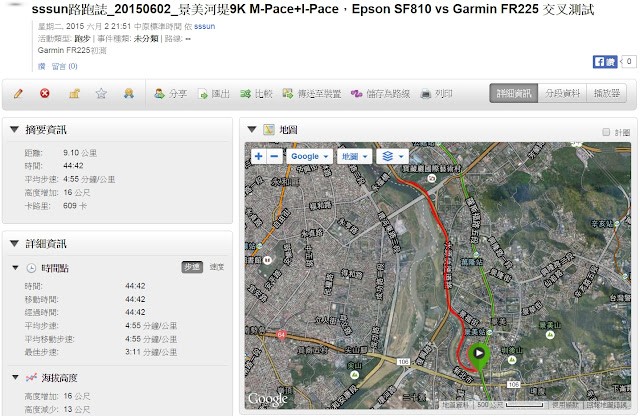Click the padlock privacy icon
This screenshot has height=416, width=640.
pos(74,93)
